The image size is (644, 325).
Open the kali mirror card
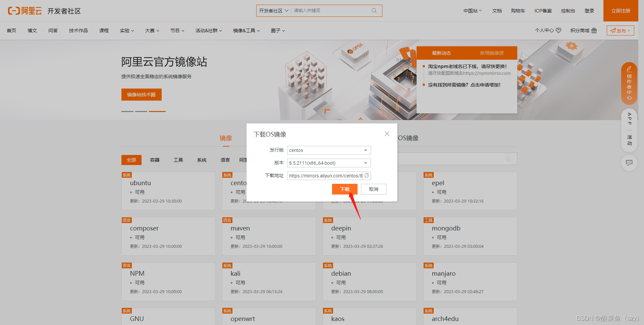(x=269, y=282)
